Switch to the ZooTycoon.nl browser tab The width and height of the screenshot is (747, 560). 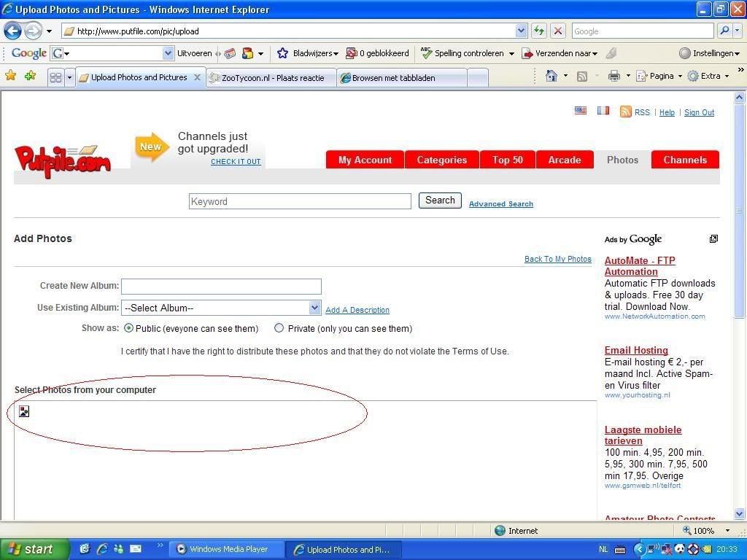[x=272, y=77]
